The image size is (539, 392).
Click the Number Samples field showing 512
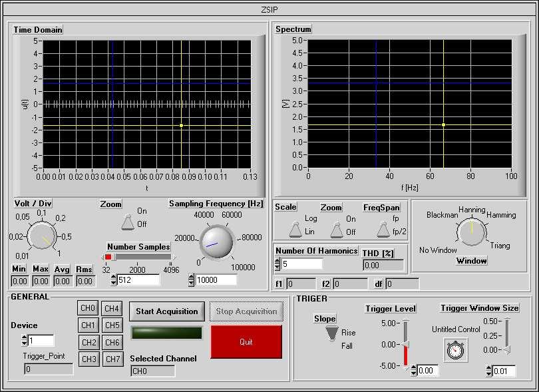pos(138,280)
